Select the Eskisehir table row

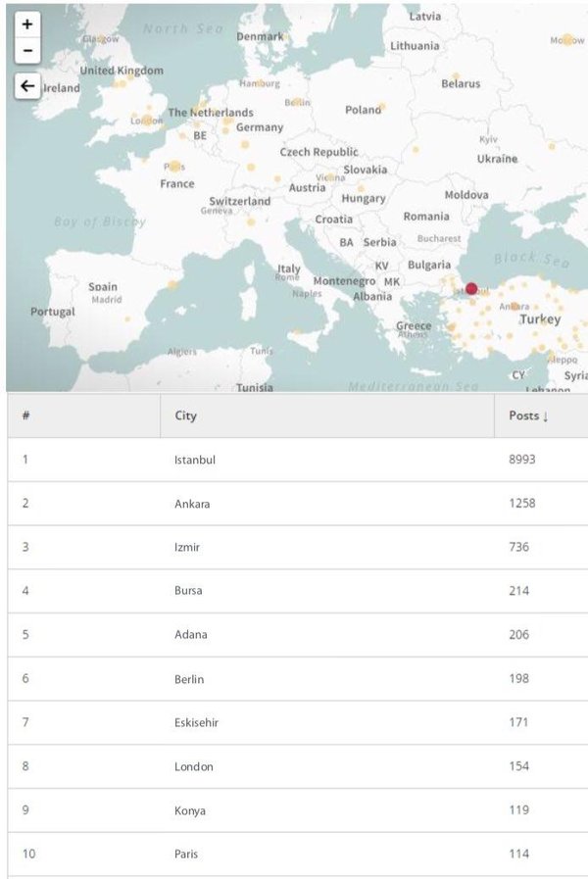298,722
